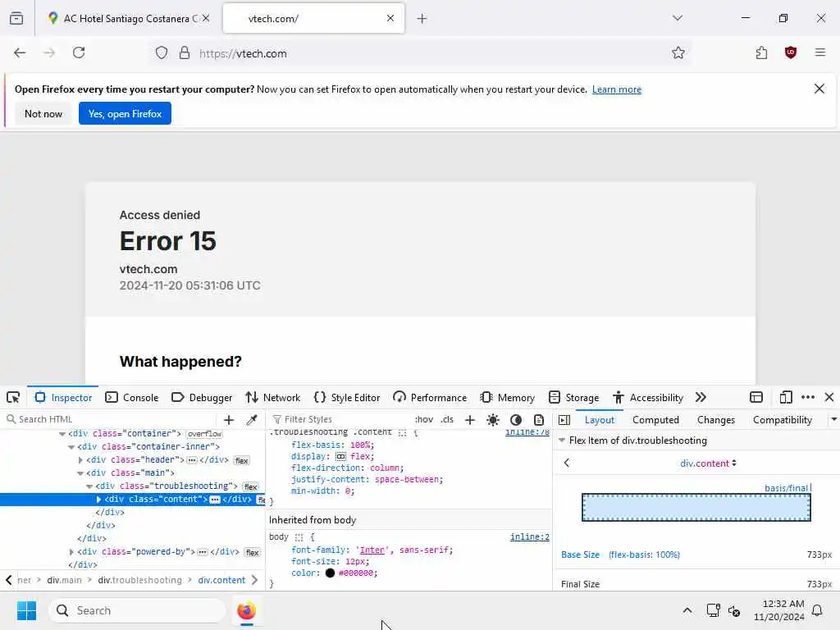Select the iframe target picker icon

(756, 398)
